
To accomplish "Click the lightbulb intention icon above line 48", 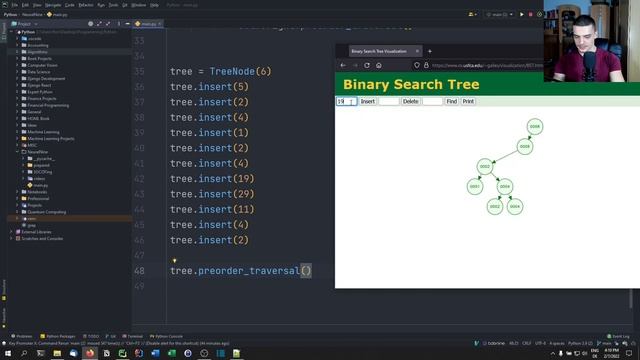I will [x=174, y=260].
